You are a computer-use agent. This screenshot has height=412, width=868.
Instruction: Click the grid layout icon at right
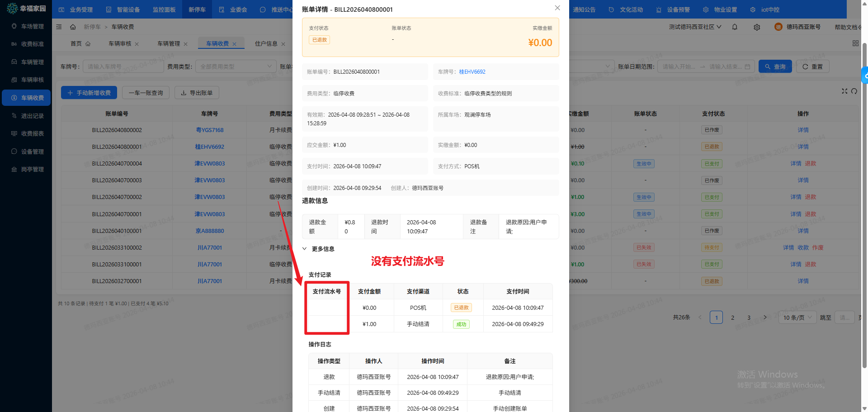(x=855, y=43)
